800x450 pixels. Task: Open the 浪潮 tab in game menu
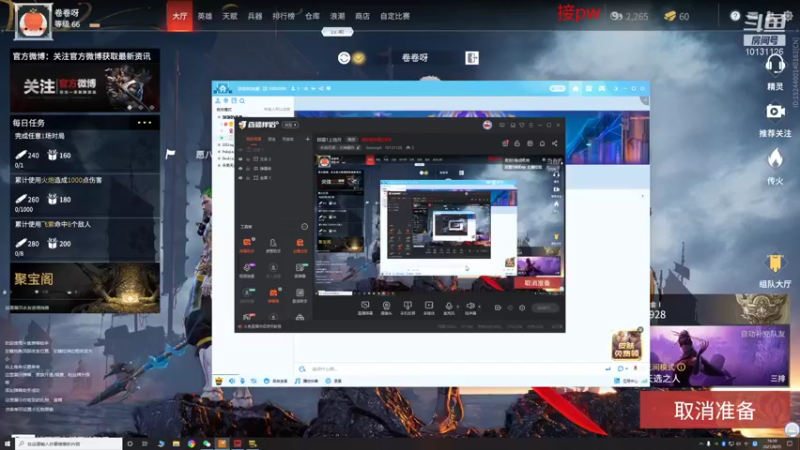(337, 16)
